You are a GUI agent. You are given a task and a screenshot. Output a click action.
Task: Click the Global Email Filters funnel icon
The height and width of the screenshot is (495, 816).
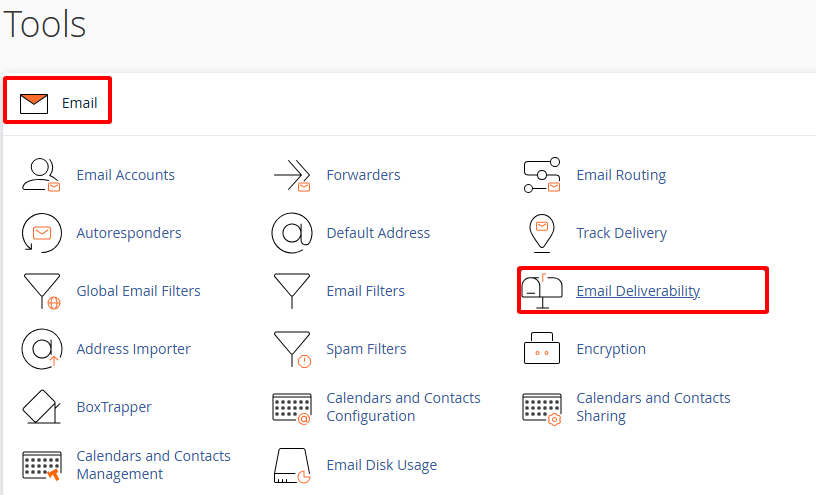[42, 291]
